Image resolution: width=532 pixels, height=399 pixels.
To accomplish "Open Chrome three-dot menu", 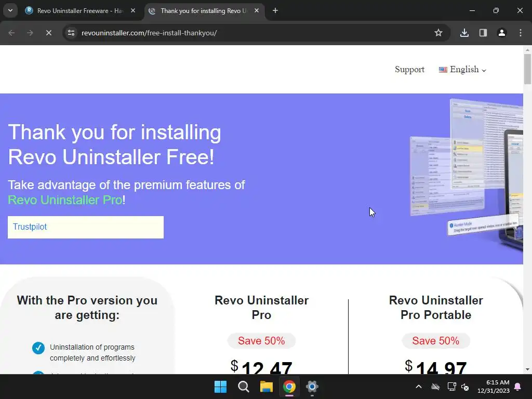I will [521, 33].
